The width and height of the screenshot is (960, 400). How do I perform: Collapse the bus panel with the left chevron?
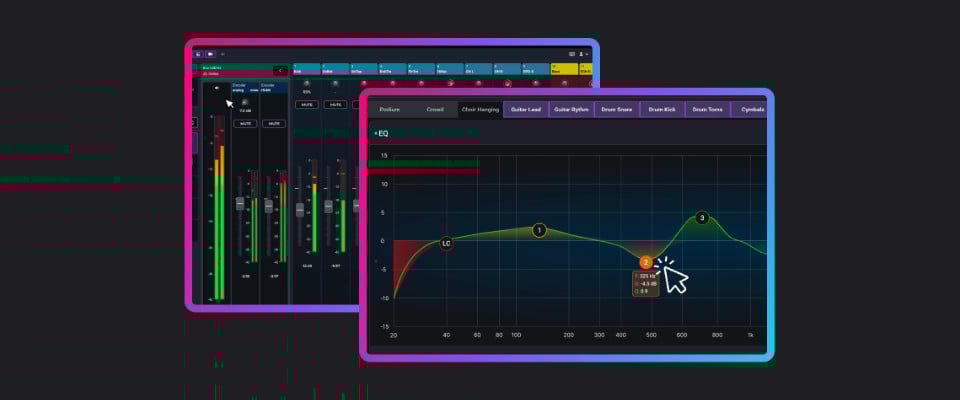click(x=280, y=71)
